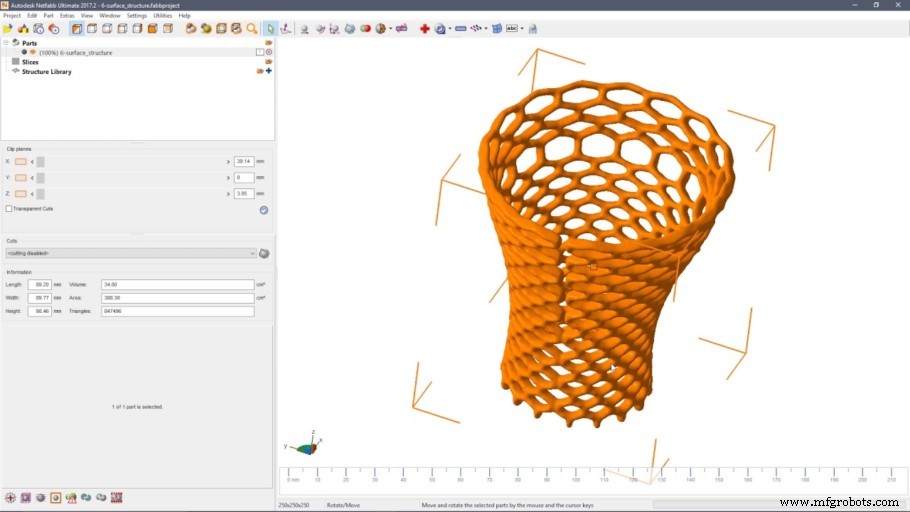Image resolution: width=910 pixels, height=512 pixels.
Task: Click left arrow of Y clip plane
Action: tap(32, 178)
